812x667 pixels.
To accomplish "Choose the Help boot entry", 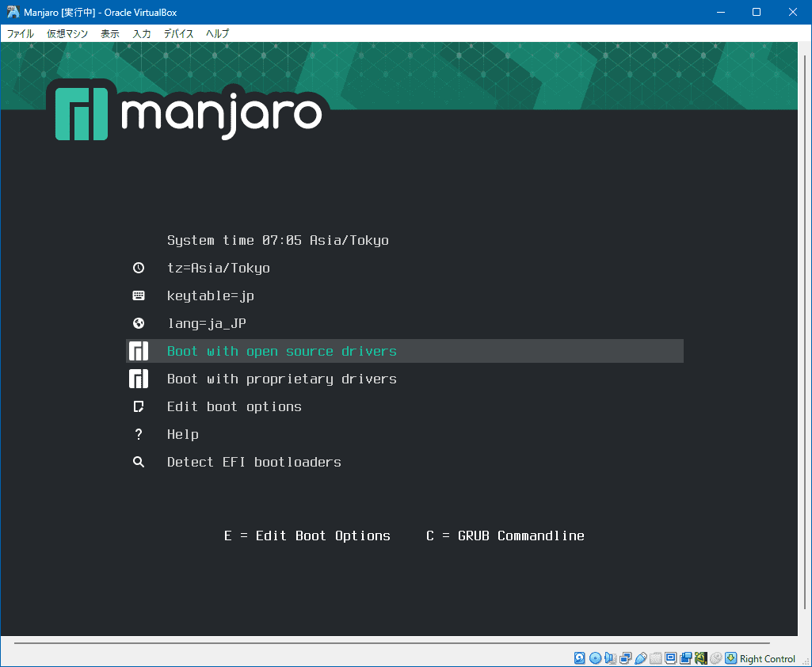I will coord(182,434).
